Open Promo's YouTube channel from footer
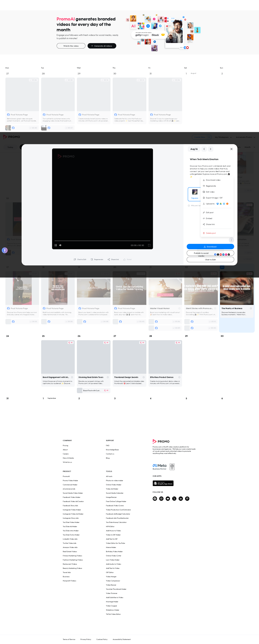The height and width of the screenshot is (644, 259). point(168,499)
